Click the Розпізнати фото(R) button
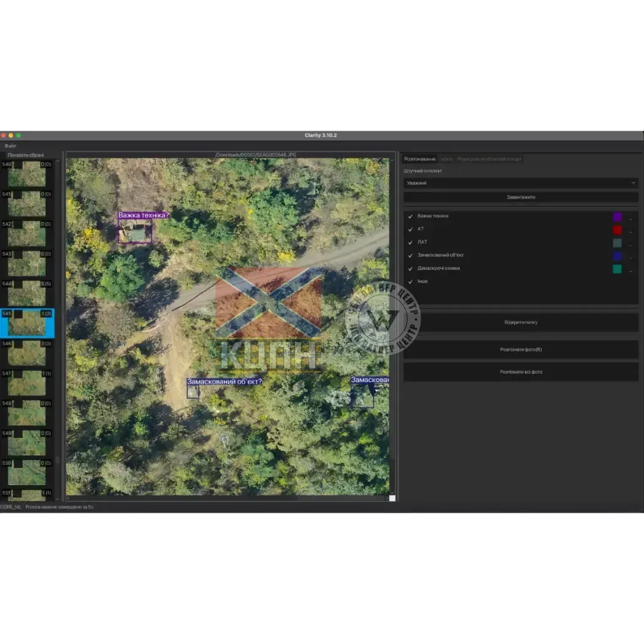Image resolution: width=644 pixels, height=644 pixels. [x=520, y=350]
